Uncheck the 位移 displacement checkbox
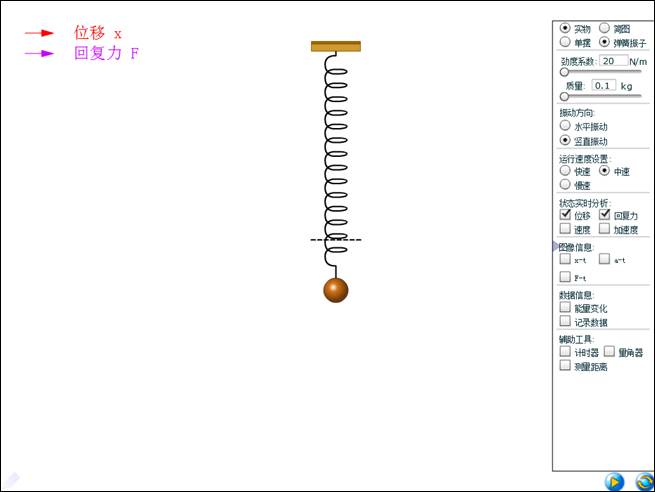The width and height of the screenshot is (655, 492). click(x=566, y=215)
